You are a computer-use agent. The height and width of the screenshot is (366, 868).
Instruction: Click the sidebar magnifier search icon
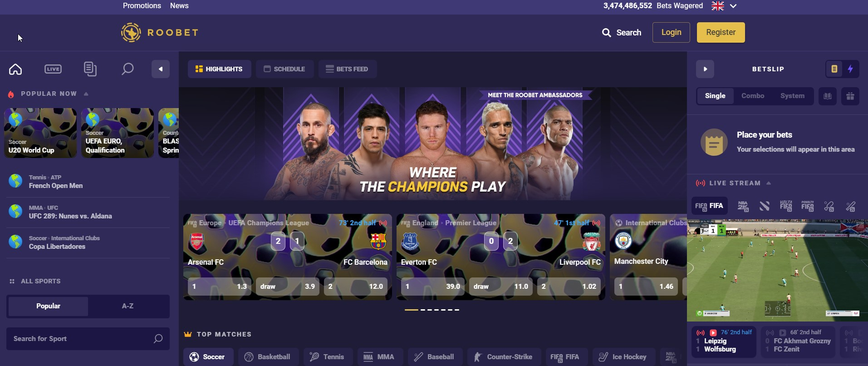[x=128, y=69]
